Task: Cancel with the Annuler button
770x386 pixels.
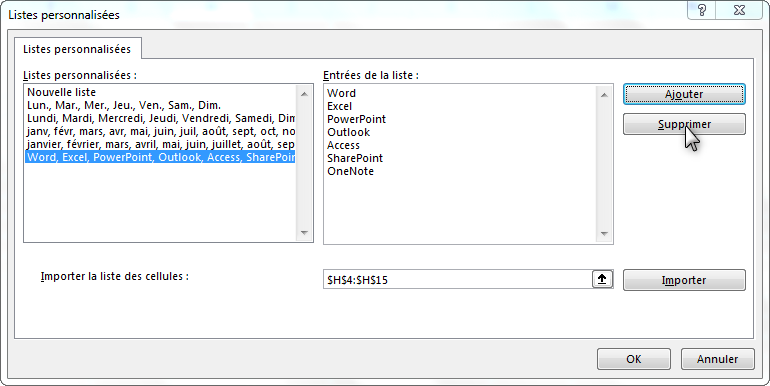Action: tap(717, 359)
